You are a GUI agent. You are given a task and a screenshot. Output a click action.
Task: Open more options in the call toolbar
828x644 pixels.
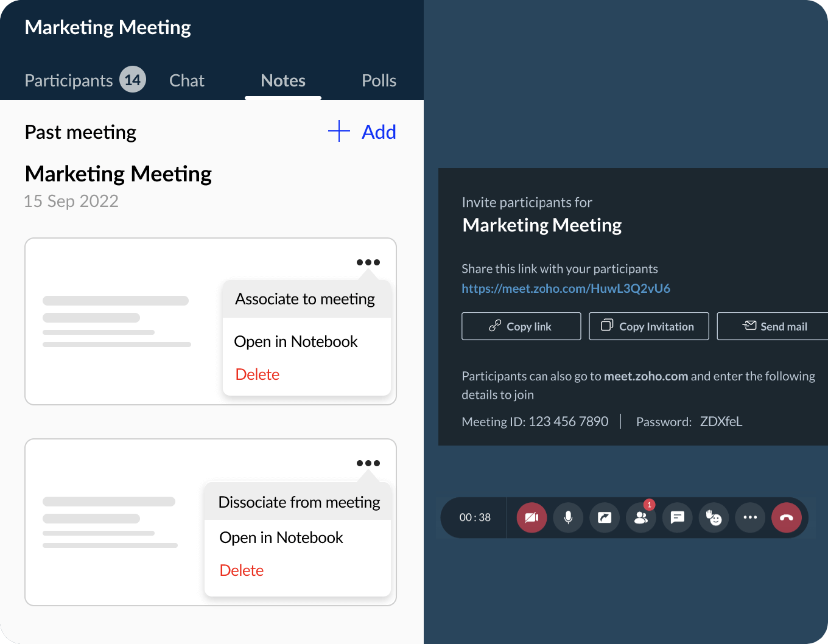coord(750,517)
